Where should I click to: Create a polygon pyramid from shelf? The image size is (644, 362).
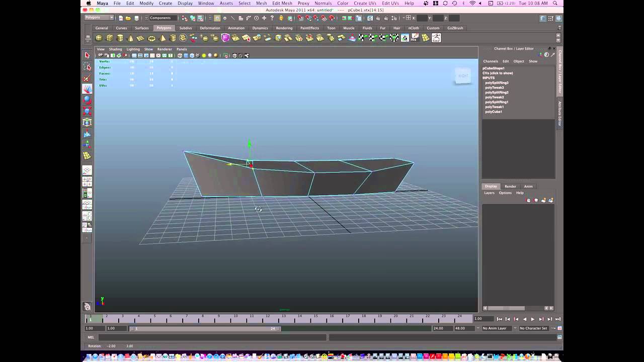[162, 38]
